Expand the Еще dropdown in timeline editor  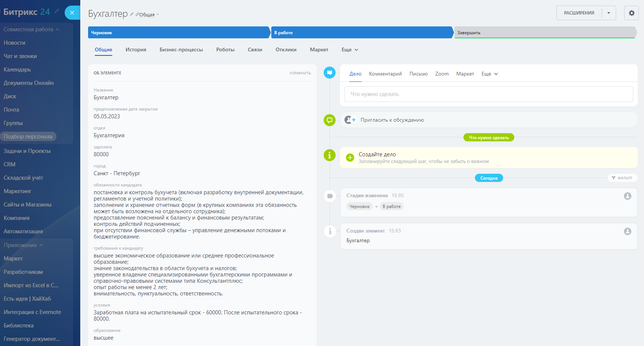[489, 74]
